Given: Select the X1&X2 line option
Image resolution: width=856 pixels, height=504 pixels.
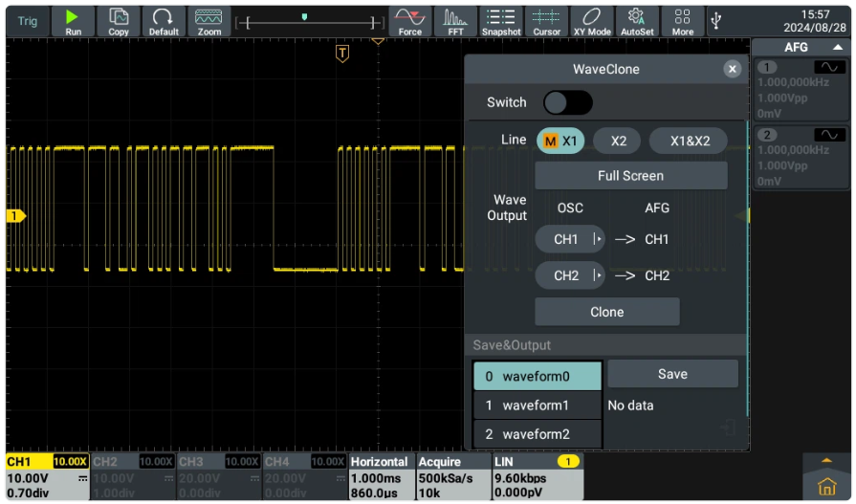Looking at the screenshot, I should [689, 141].
